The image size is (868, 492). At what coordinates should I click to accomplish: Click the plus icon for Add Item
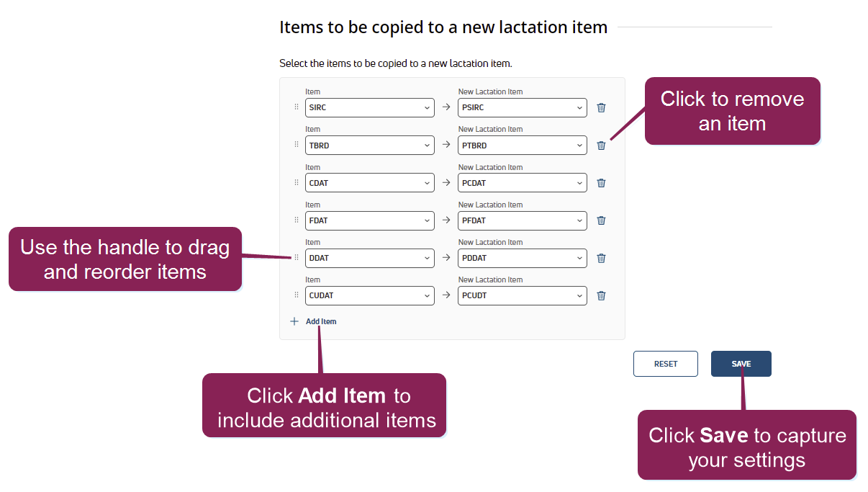[294, 321]
